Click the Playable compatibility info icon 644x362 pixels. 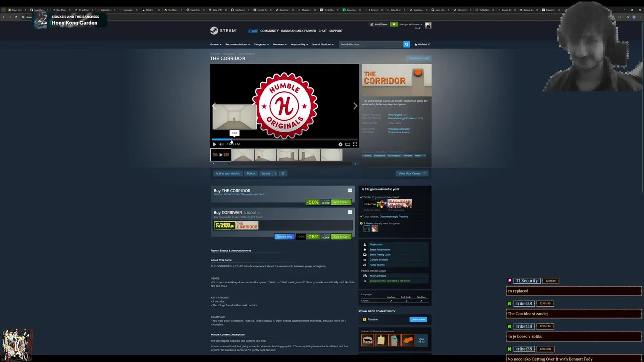(x=364, y=319)
